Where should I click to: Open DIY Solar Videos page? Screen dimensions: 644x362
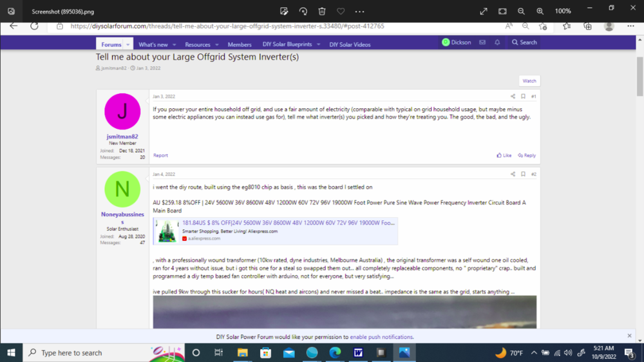350,44
